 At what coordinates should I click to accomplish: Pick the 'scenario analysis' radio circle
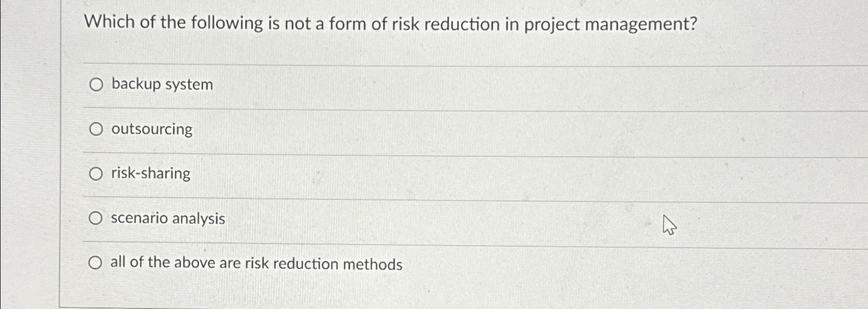tap(95, 219)
